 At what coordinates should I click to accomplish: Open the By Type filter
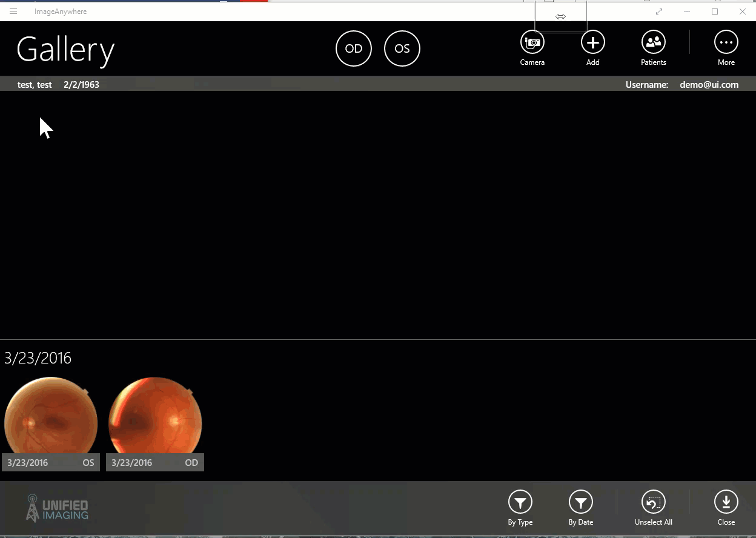(x=520, y=502)
